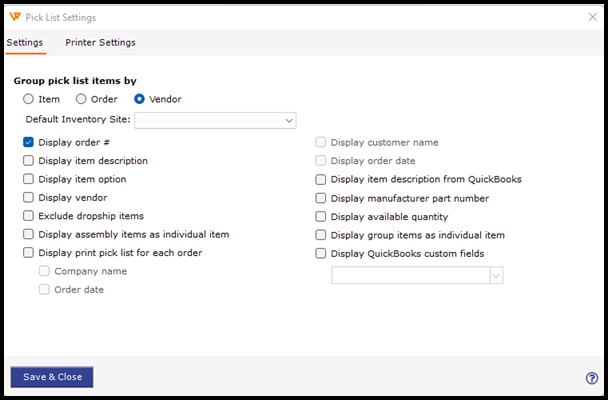Uncheck Display order # checkbox
608x400 pixels.
coord(29,143)
